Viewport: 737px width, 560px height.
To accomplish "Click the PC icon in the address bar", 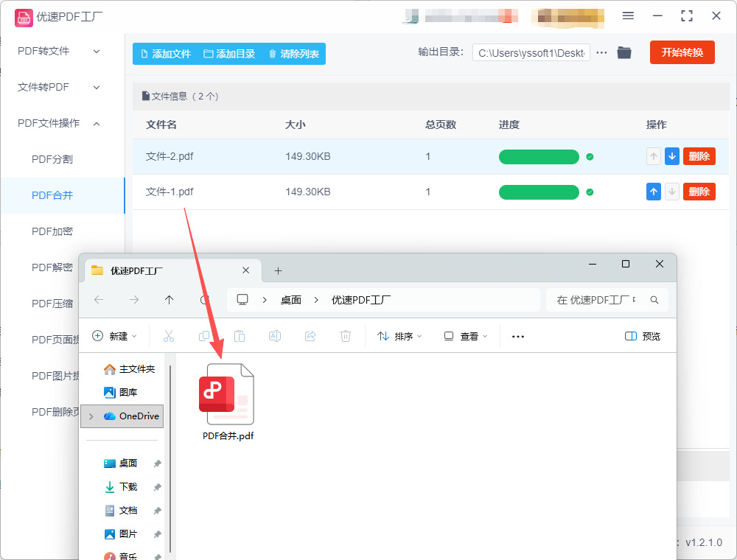I will [242, 300].
